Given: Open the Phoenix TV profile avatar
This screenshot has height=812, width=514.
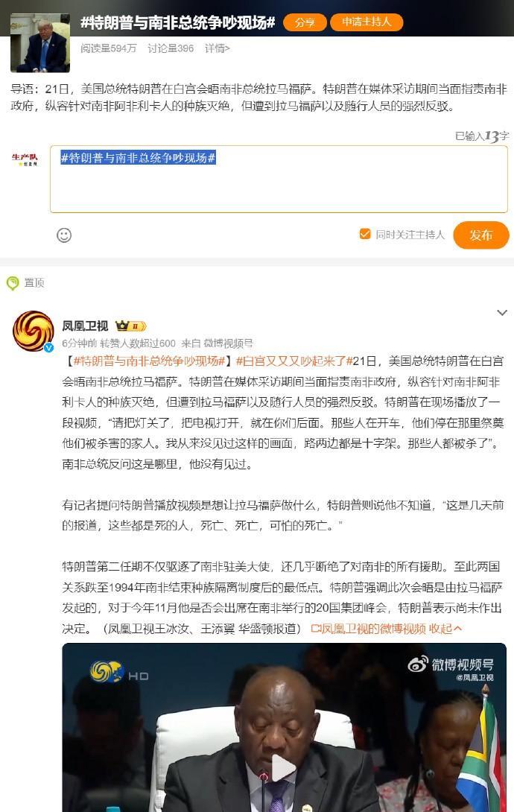Looking at the screenshot, I should [x=33, y=331].
